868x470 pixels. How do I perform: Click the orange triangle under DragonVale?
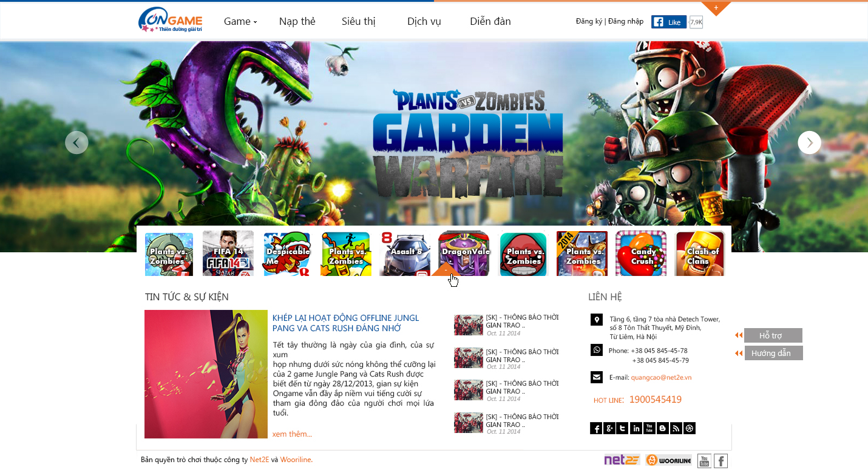point(446,270)
